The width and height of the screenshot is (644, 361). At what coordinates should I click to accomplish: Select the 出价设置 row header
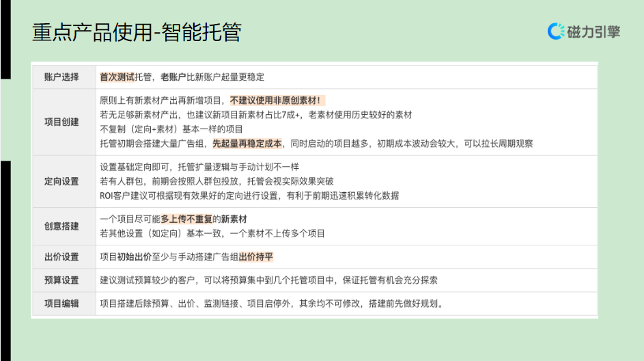[x=62, y=257]
